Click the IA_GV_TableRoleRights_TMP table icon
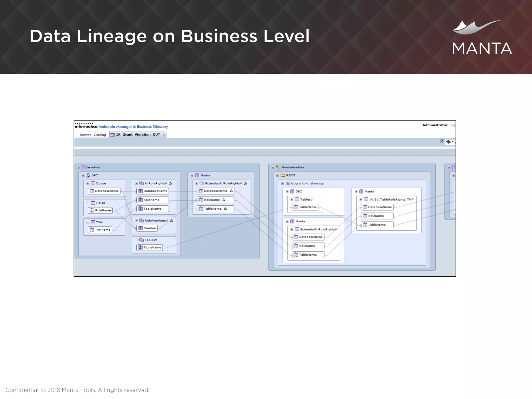This screenshot has height=399, width=532. pyautogui.click(x=366, y=199)
